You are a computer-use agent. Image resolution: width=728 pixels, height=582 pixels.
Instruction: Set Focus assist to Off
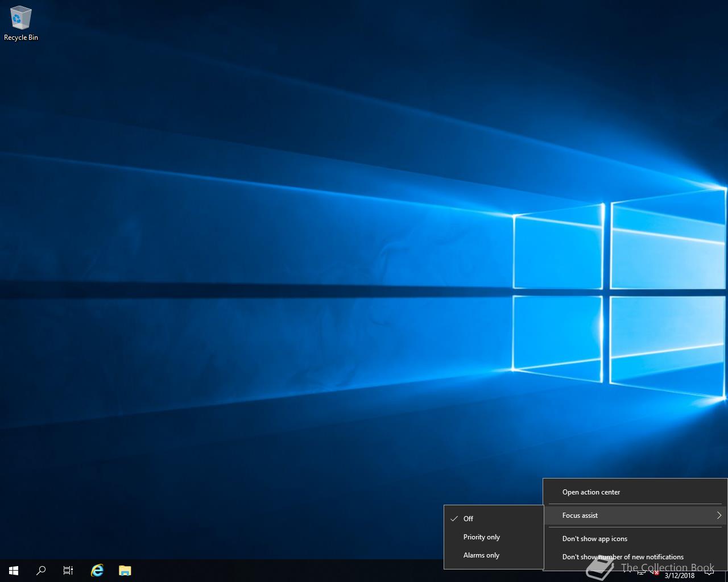tap(494, 518)
